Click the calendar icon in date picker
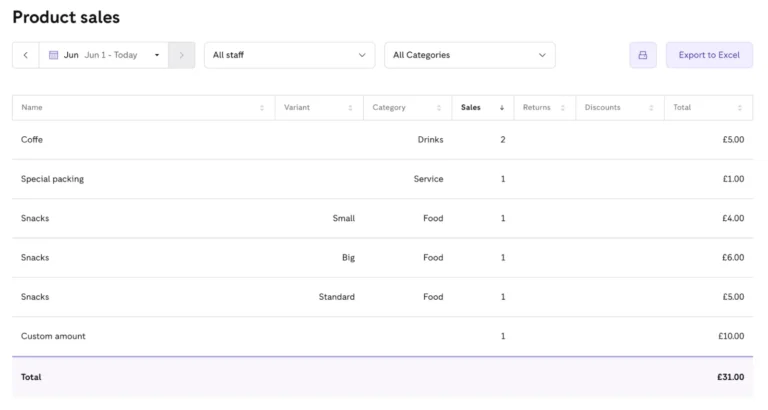768x410 pixels. tap(53, 55)
